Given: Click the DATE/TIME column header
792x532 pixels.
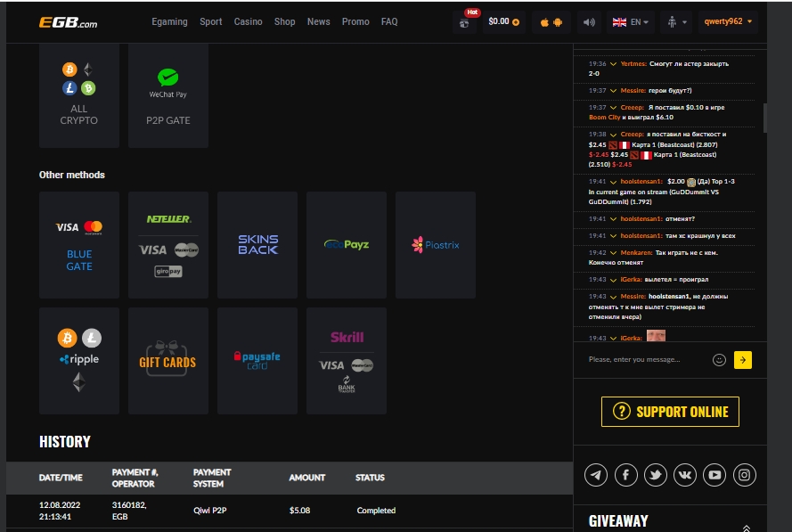Looking at the screenshot, I should 61,478.
